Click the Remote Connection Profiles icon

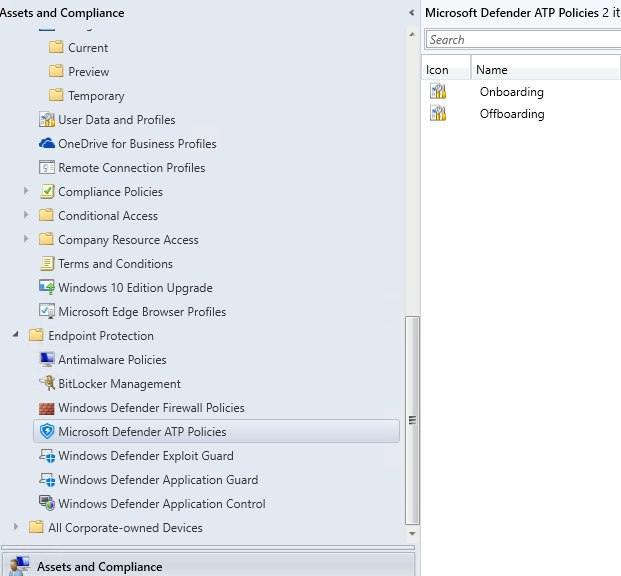[47, 167]
